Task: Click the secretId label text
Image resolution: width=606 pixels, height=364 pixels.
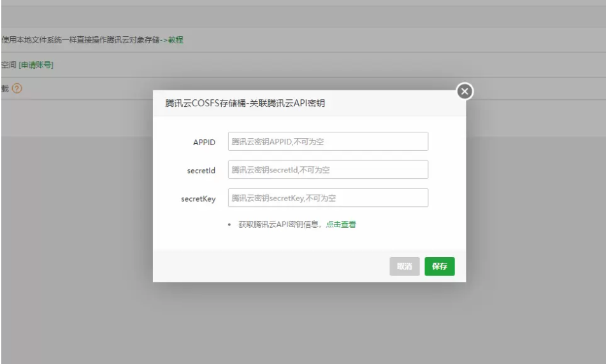Action: click(x=201, y=171)
